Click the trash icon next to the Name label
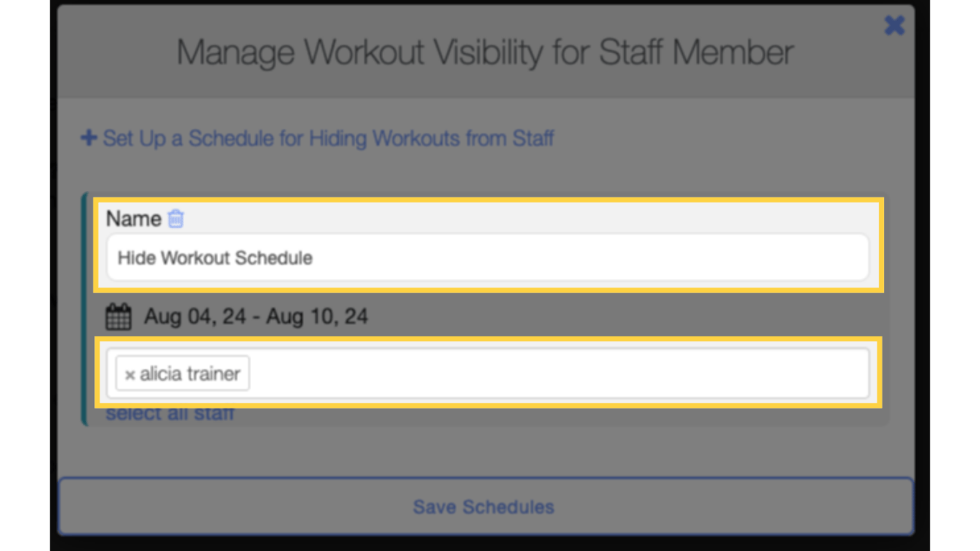 [174, 219]
